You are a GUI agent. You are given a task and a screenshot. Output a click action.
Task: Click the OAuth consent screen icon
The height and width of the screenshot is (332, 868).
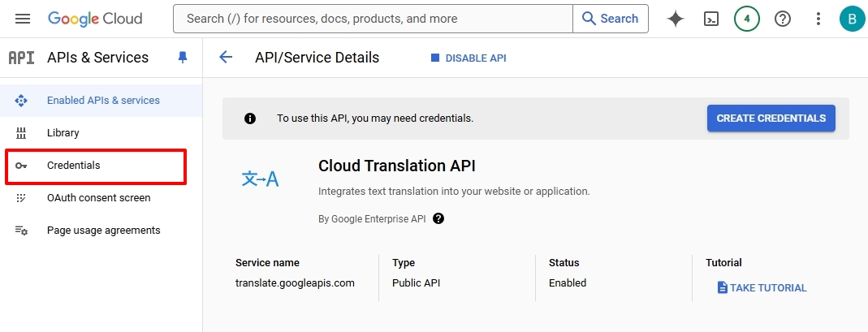pyautogui.click(x=21, y=197)
